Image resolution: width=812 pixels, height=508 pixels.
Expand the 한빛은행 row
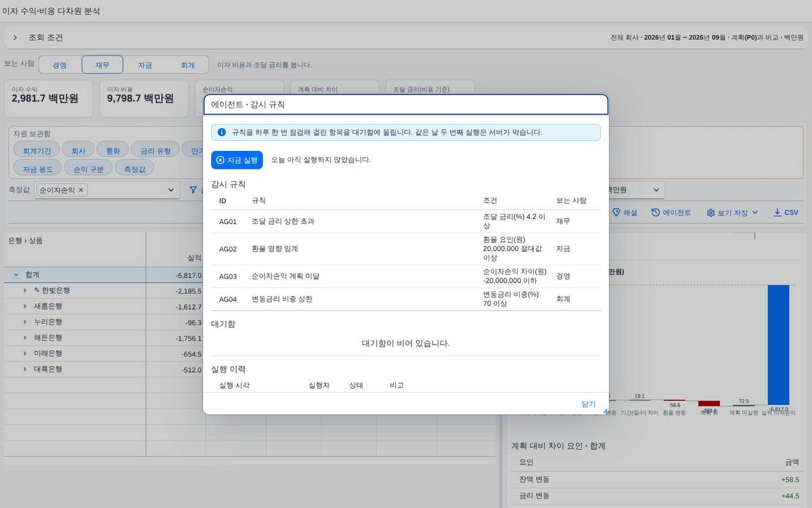24,291
